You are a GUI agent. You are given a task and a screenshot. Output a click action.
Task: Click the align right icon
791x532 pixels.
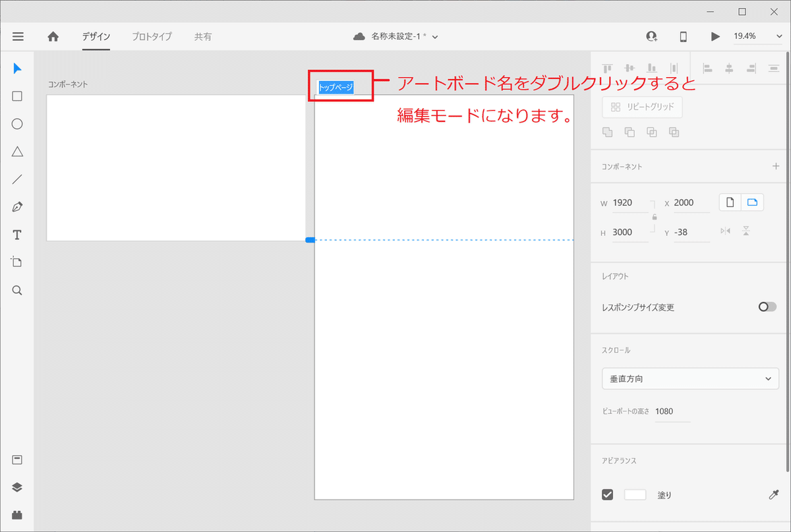click(x=751, y=68)
